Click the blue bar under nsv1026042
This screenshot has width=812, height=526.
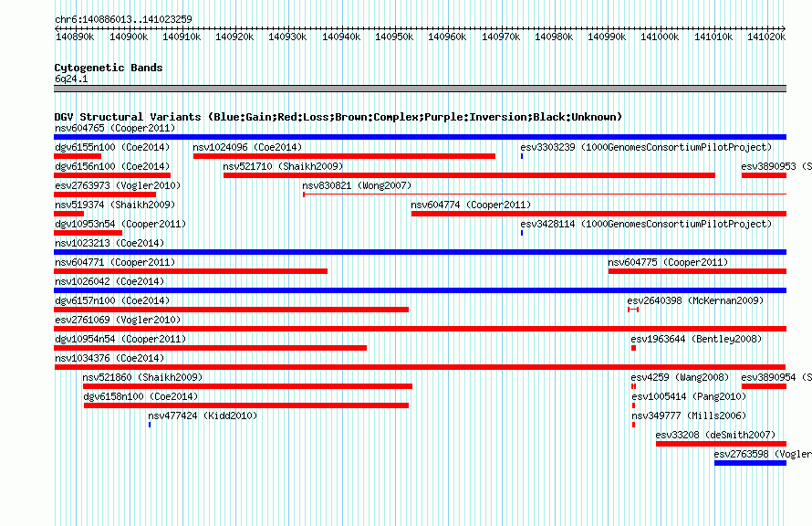[x=420, y=290]
